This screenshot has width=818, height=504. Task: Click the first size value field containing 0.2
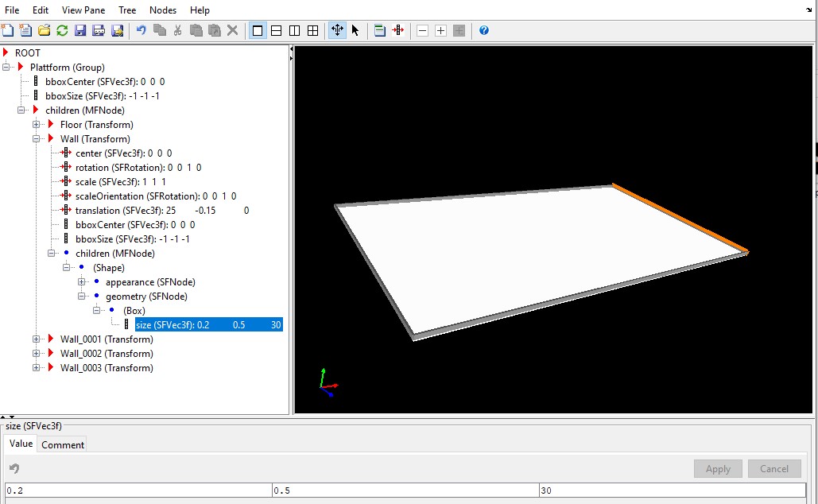pyautogui.click(x=138, y=490)
